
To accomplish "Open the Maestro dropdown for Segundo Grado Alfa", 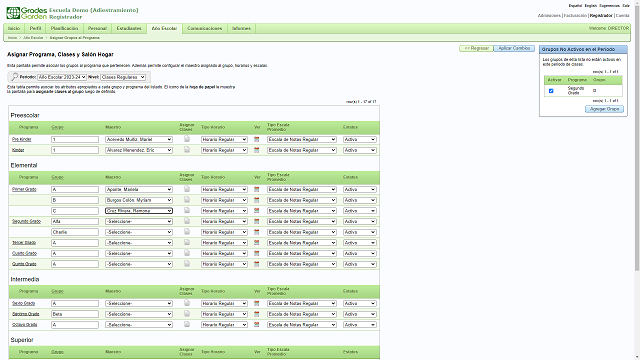I will point(139,221).
